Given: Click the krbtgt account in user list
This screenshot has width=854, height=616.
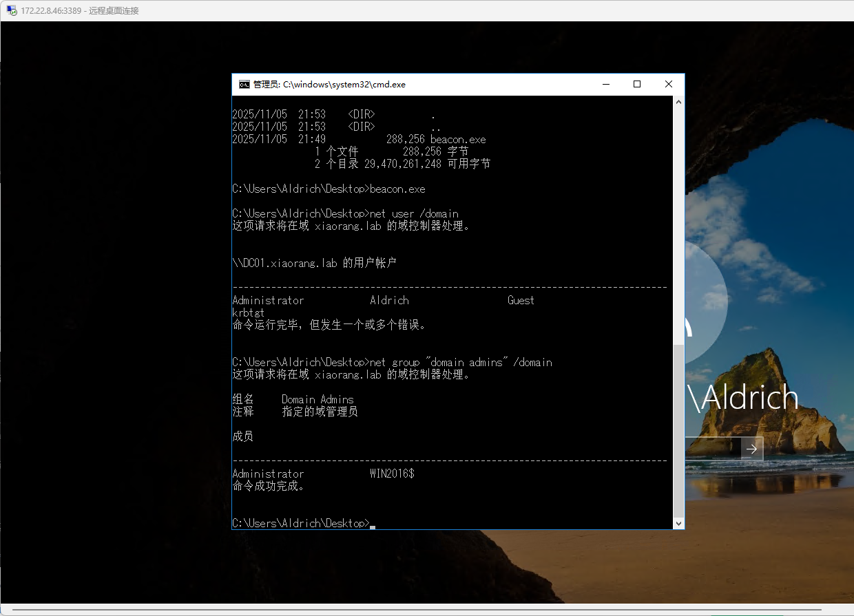Looking at the screenshot, I should (x=249, y=312).
